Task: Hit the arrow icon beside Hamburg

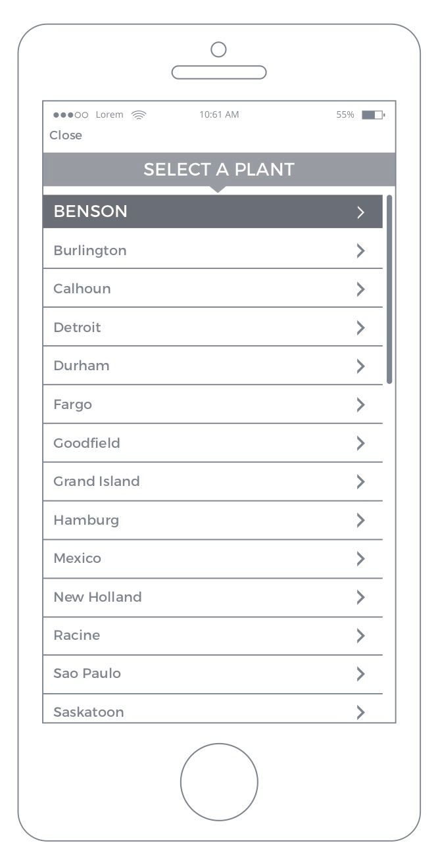Action: click(360, 520)
